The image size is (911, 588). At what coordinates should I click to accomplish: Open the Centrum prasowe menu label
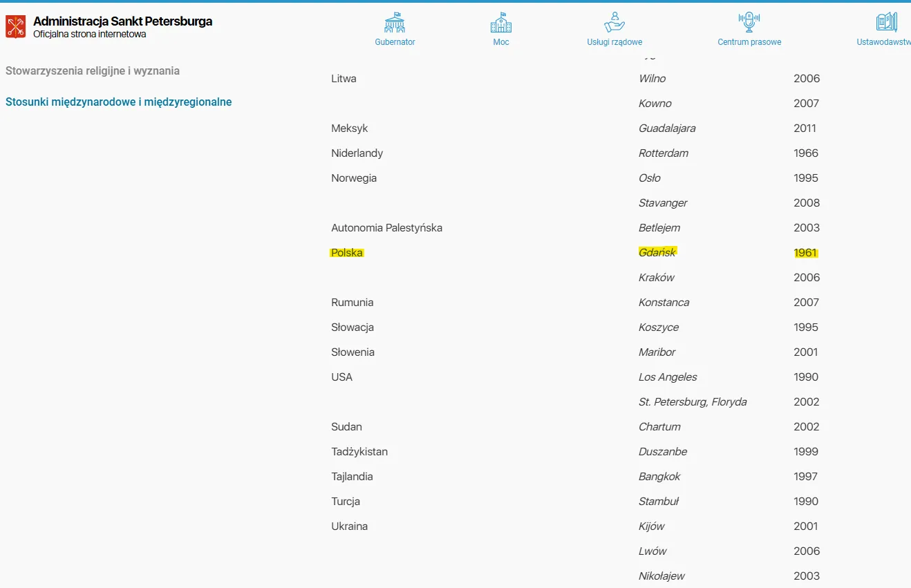click(x=749, y=42)
